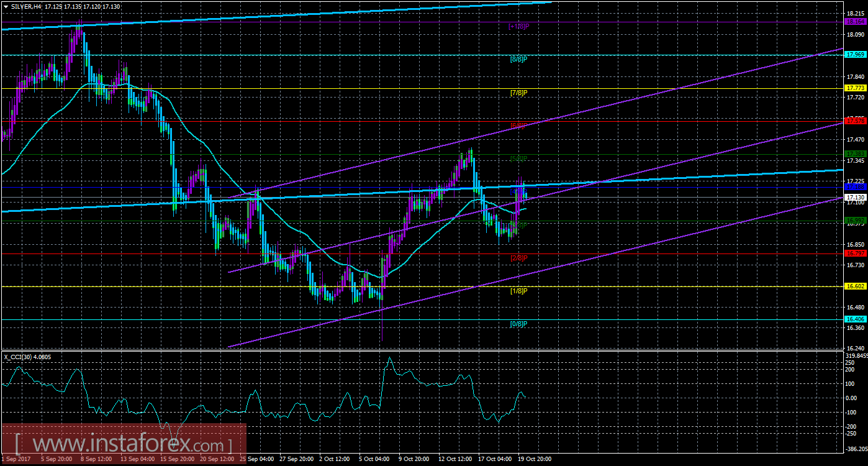Click the [7/8]P Murray level label

coord(518,93)
